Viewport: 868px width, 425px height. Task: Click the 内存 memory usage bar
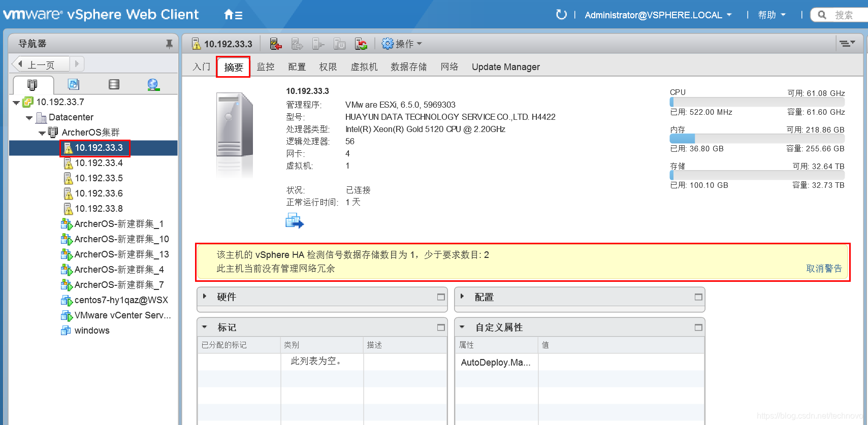757,139
